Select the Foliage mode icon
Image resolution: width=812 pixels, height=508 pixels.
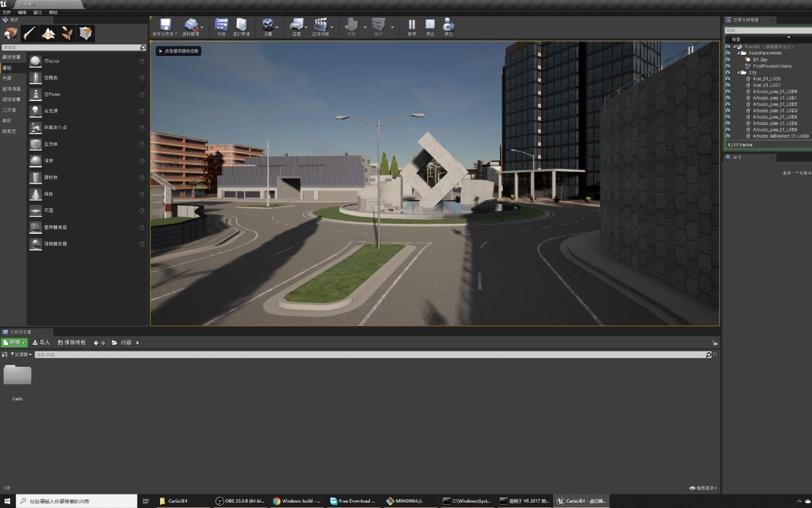[67, 33]
